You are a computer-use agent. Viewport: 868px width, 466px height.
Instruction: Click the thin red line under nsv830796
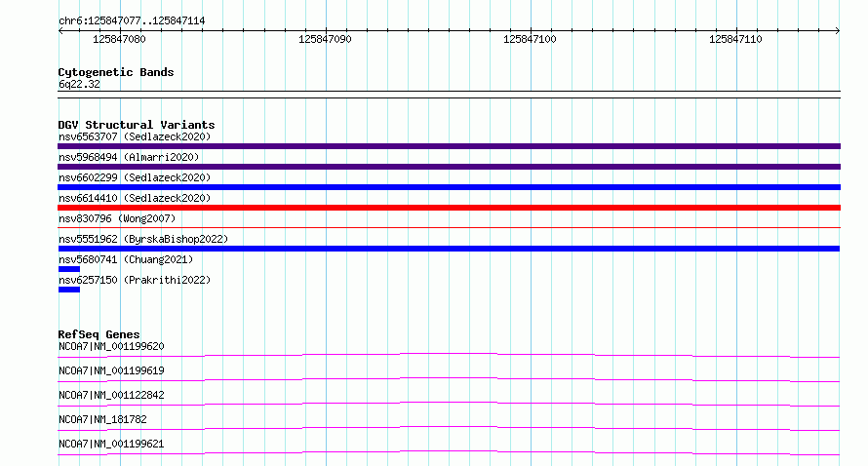click(449, 227)
